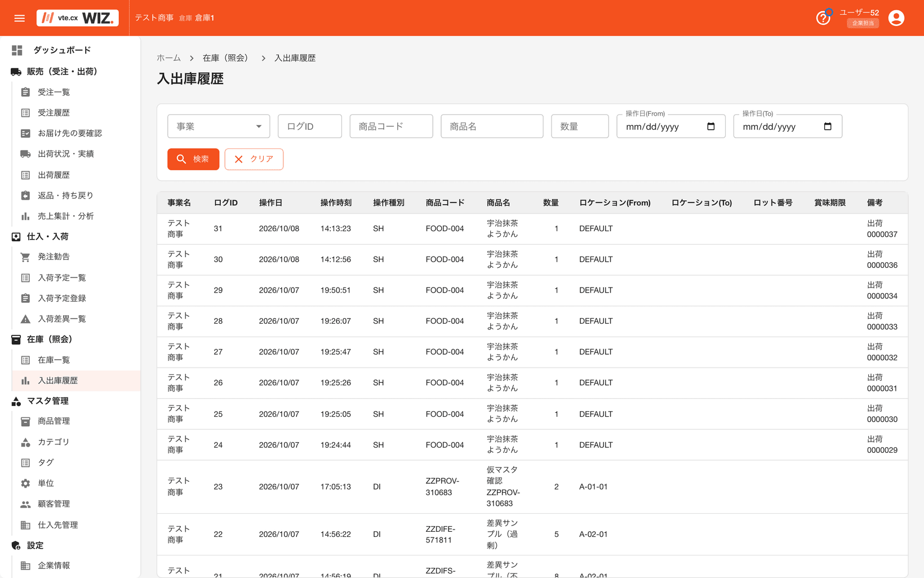Click the 顧客管理 people icon
This screenshot has height=578, width=924.
(25, 504)
